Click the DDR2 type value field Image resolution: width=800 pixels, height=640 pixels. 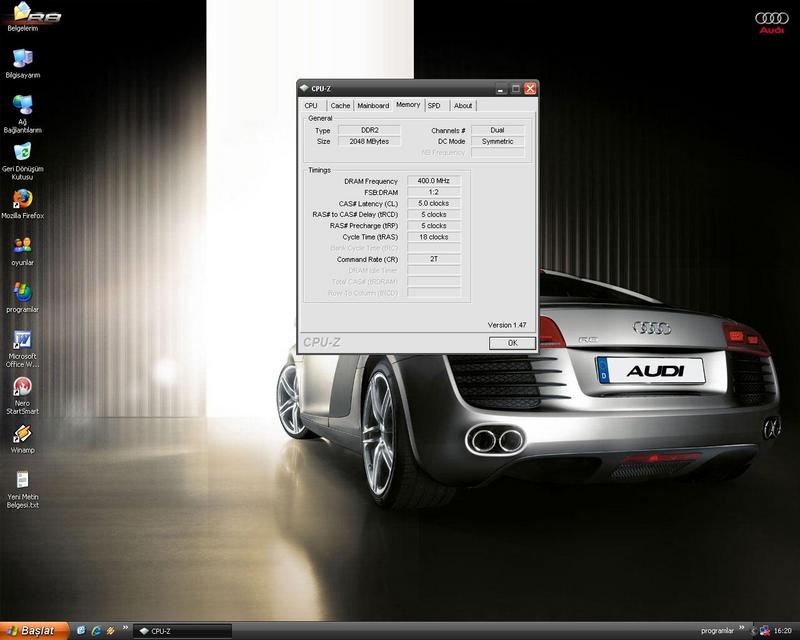369,130
